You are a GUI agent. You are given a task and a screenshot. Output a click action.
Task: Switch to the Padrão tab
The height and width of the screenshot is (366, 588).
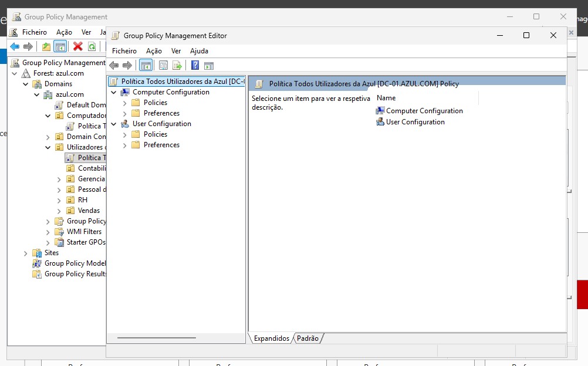(307, 338)
